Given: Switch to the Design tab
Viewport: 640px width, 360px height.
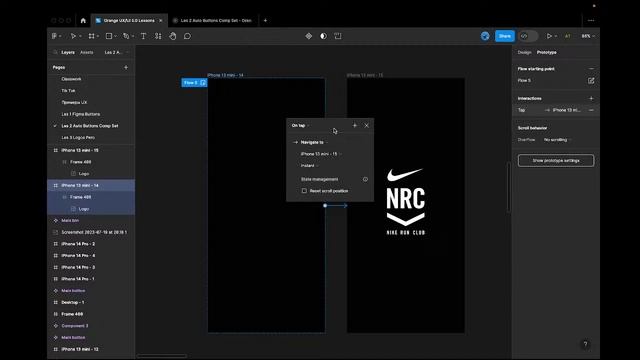Looking at the screenshot, I should pos(524,52).
